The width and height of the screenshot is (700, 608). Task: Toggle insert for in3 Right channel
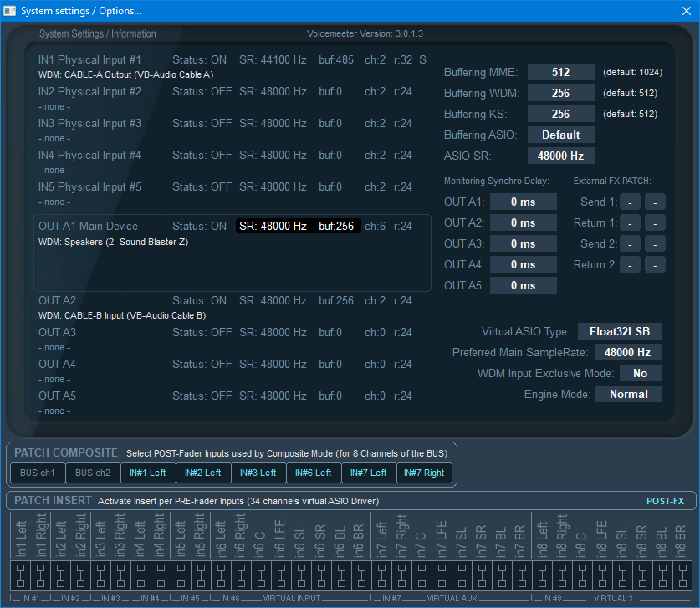[x=120, y=576]
